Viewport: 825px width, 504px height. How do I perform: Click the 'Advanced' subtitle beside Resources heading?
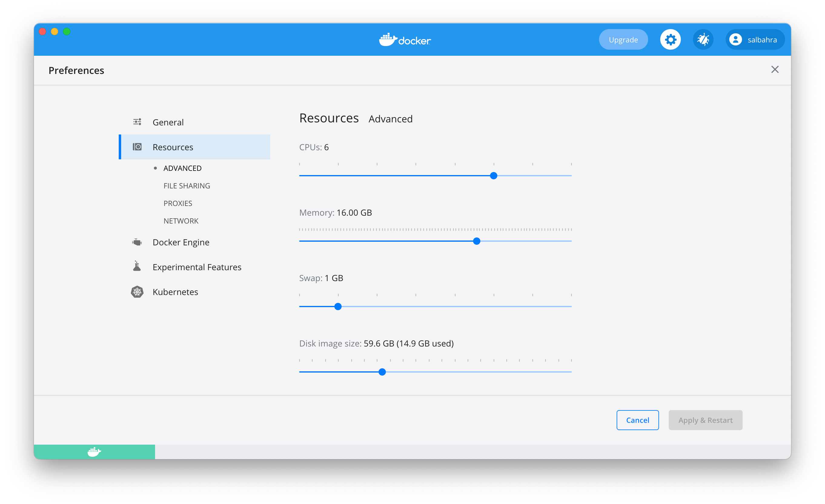(390, 119)
